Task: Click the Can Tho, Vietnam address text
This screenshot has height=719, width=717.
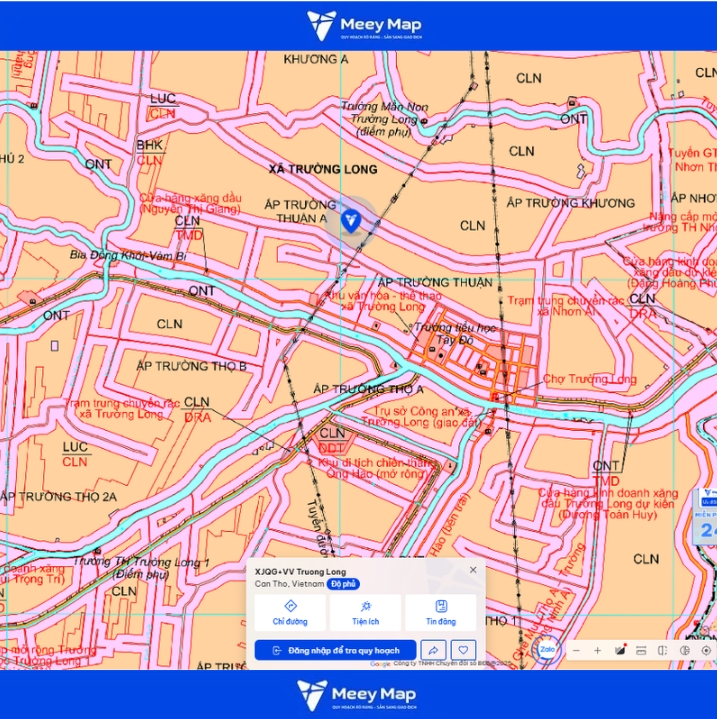Action: 289,584
